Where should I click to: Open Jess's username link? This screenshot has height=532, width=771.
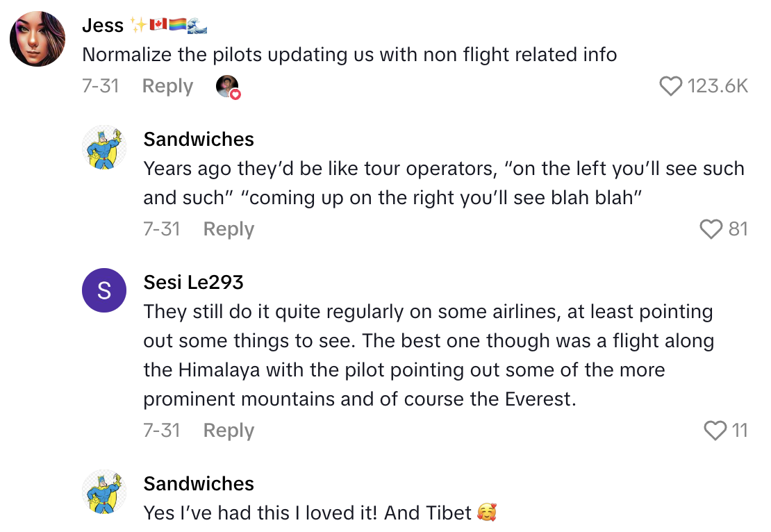(103, 26)
